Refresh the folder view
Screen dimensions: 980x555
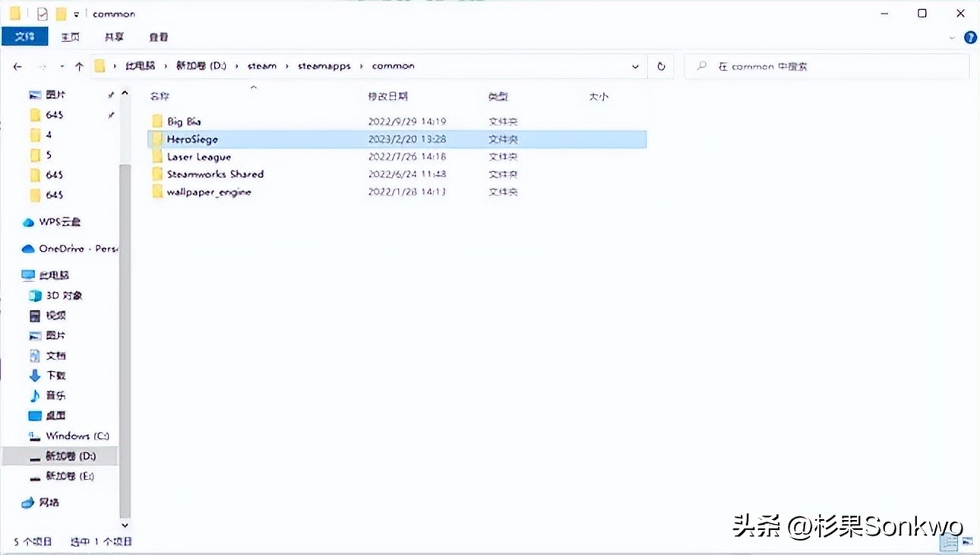click(660, 66)
